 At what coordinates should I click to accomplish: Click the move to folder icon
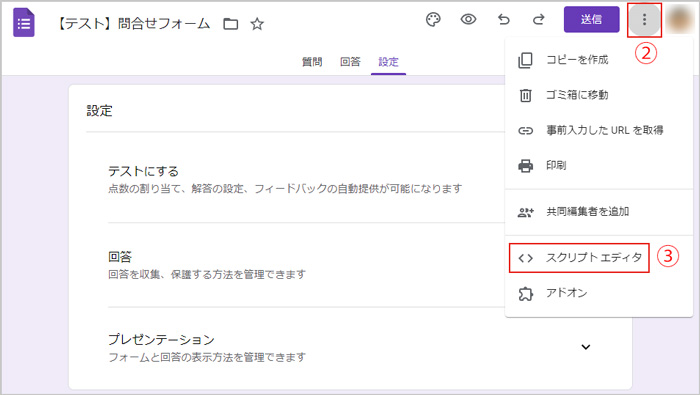[x=230, y=24]
